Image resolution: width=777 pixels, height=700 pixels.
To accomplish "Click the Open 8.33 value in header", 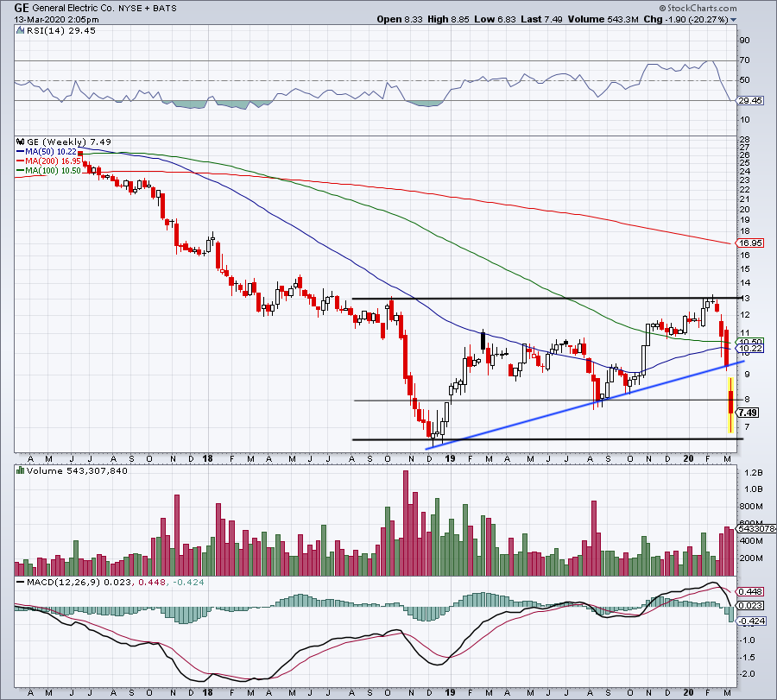I will [400, 19].
